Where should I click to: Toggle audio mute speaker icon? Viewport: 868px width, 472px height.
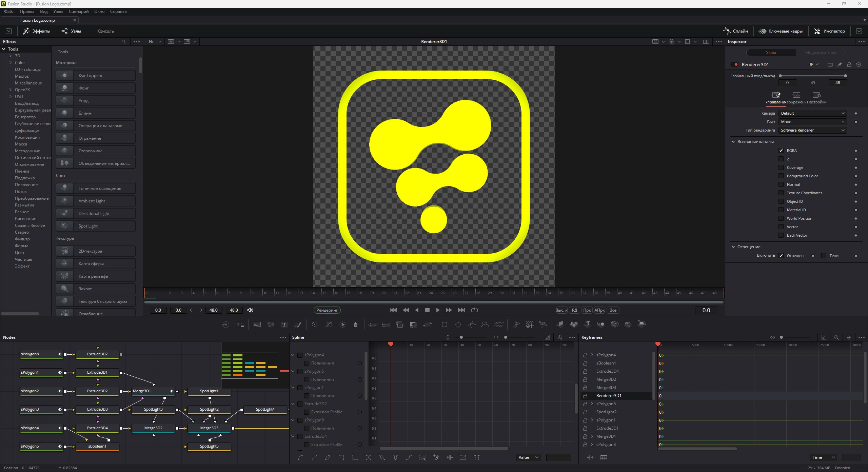click(250, 310)
